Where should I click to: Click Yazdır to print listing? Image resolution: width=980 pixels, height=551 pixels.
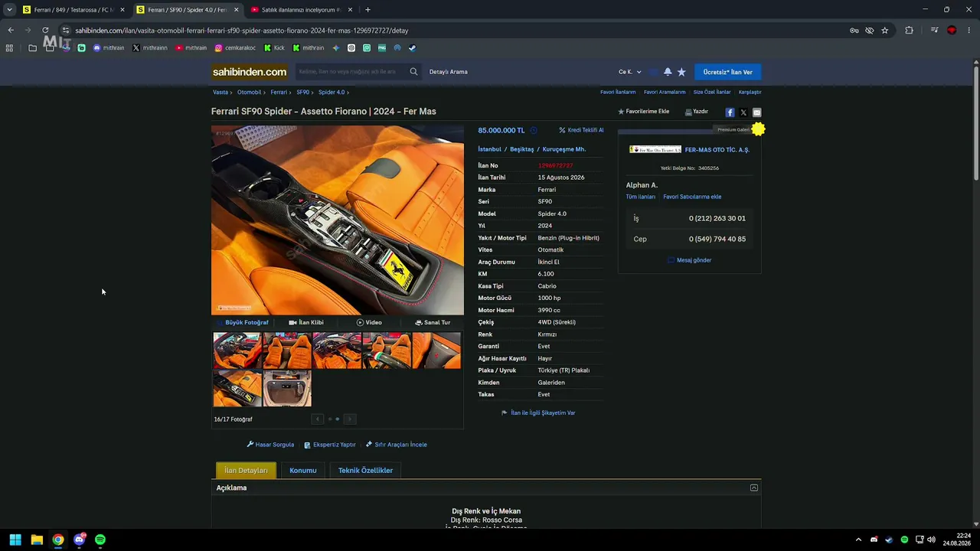tap(697, 112)
